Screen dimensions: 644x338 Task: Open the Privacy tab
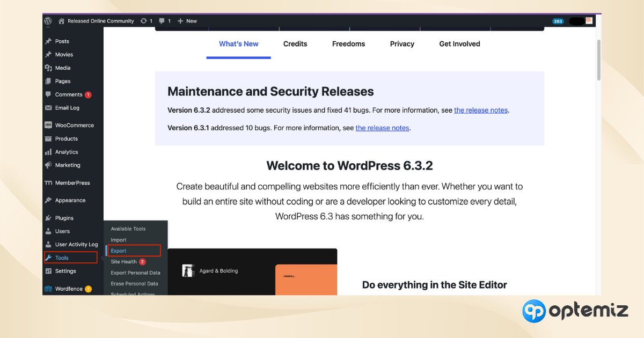[x=402, y=44]
